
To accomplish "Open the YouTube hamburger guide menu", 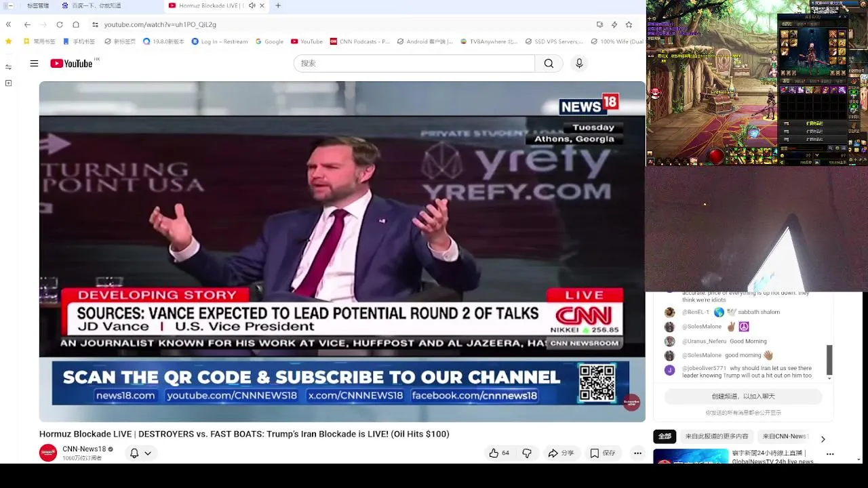I will tap(34, 63).
